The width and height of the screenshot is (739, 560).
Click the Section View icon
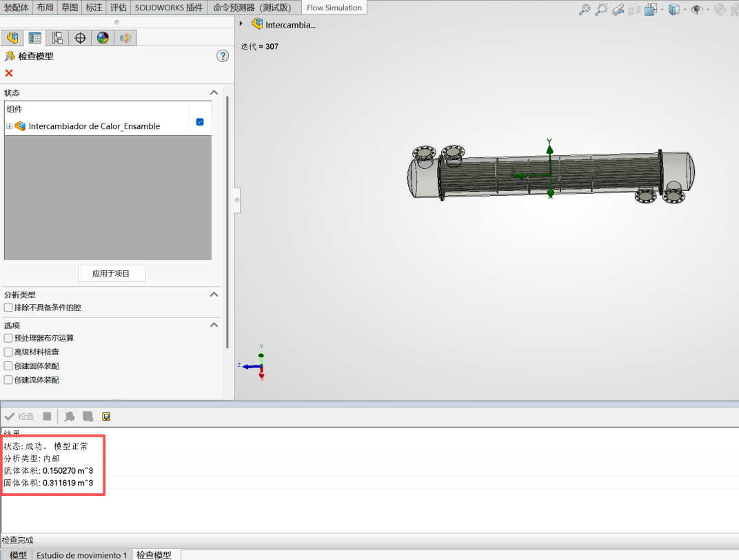(634, 10)
